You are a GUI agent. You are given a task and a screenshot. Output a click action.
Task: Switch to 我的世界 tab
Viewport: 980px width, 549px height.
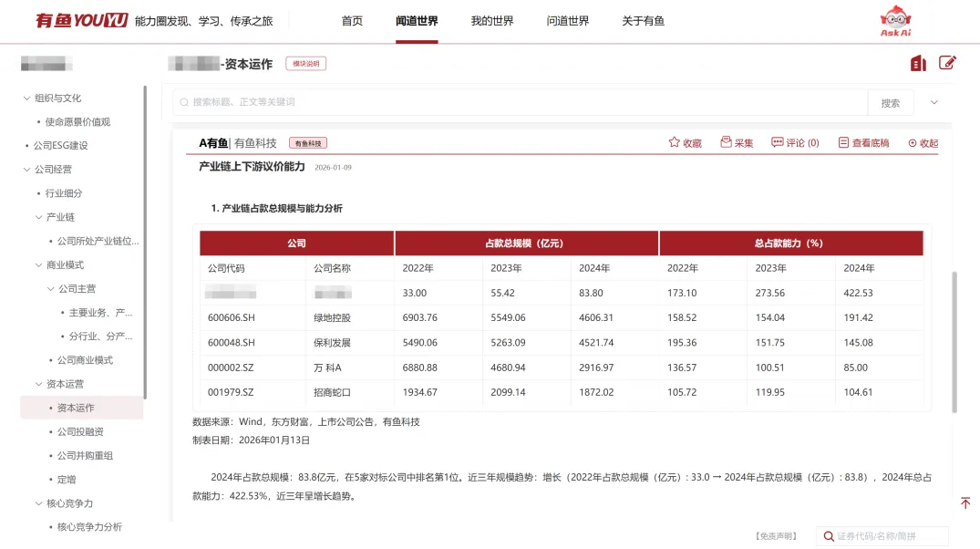492,21
